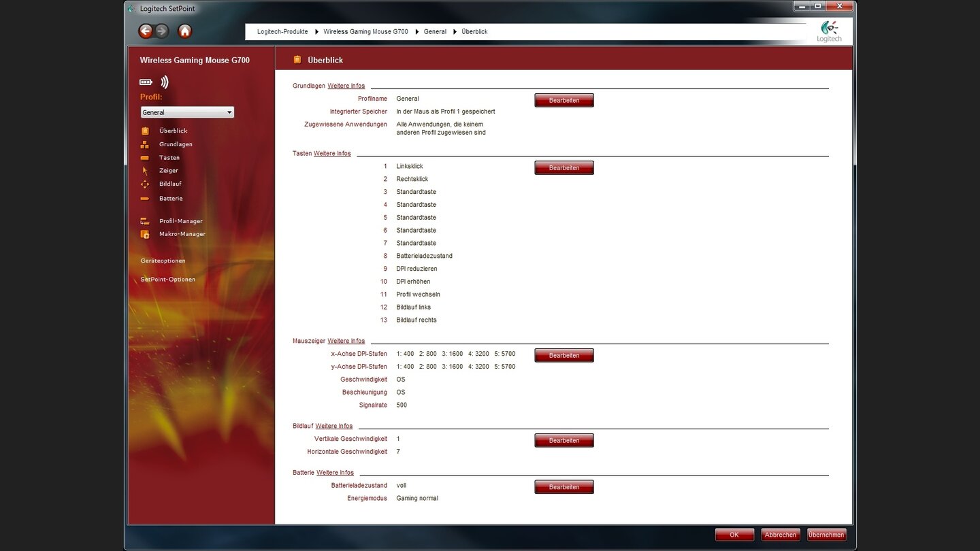Viewport: 980px width, 551px height.
Task: Click the Logitech logo in the header
Action: click(829, 31)
